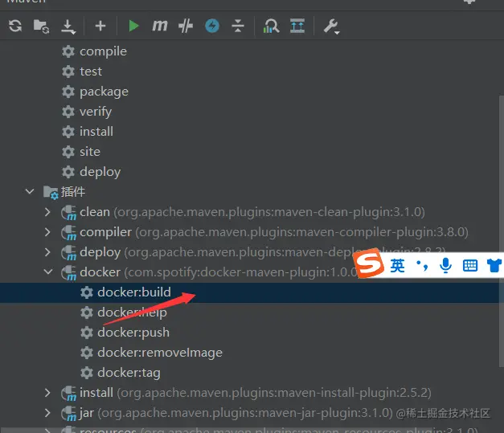Image resolution: width=504 pixels, height=433 pixels.
Task: Expand the clean plugin node
Action: click(47, 212)
